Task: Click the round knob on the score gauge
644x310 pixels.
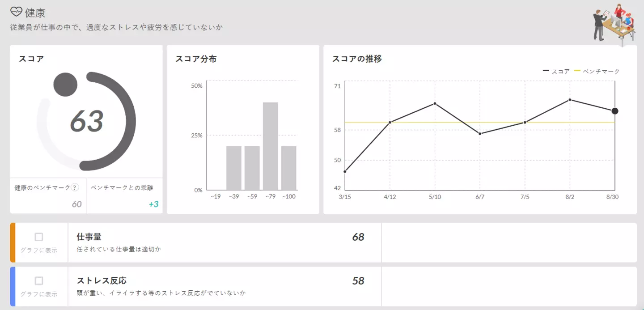Action: (x=65, y=85)
